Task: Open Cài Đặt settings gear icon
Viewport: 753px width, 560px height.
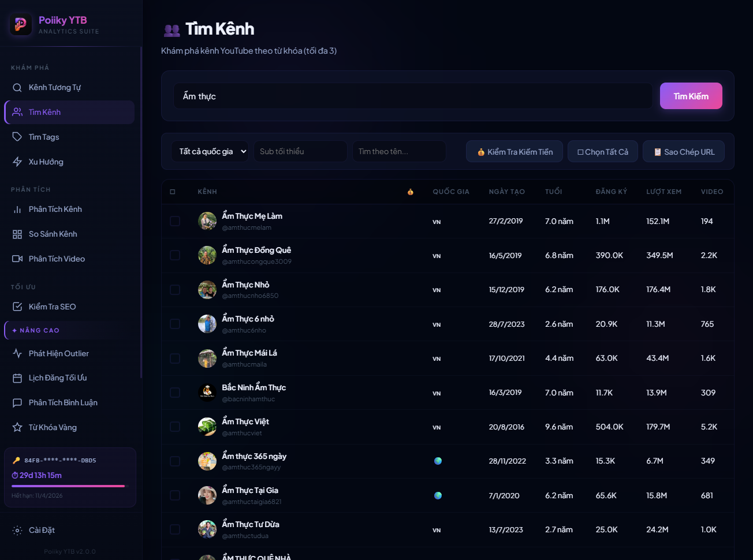Action: [x=17, y=531]
